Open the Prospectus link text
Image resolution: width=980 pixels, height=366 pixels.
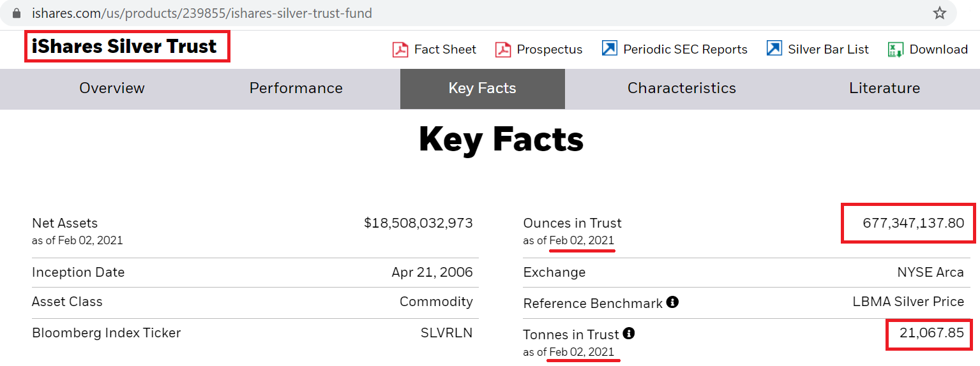coord(550,49)
